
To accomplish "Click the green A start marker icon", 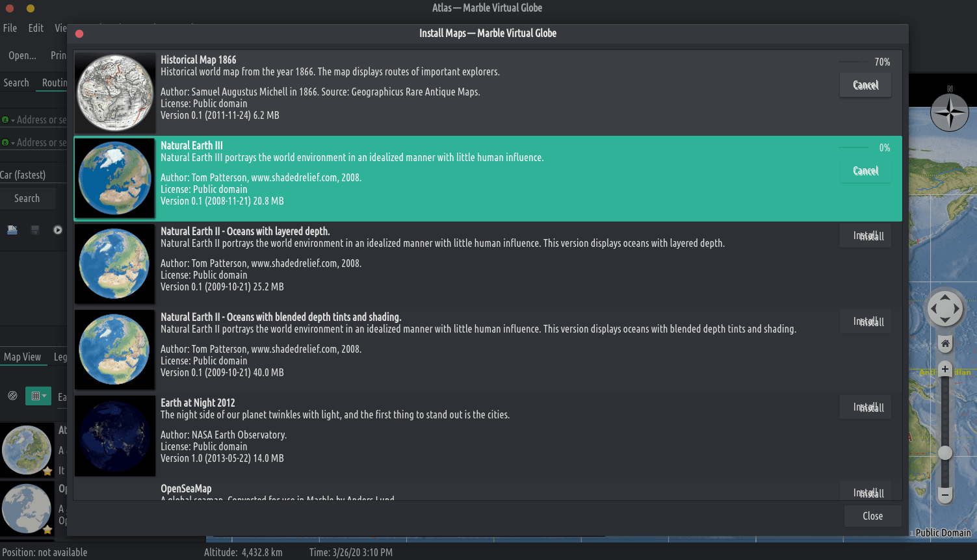I will click(x=5, y=120).
